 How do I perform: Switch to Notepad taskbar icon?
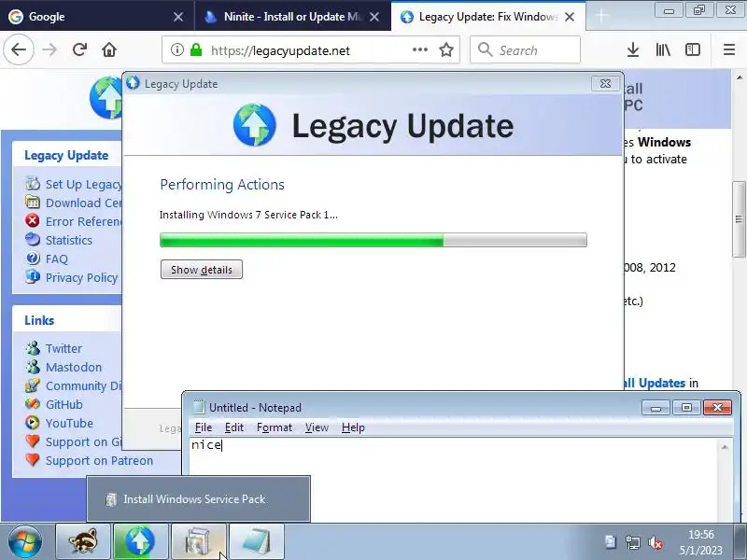(257, 542)
